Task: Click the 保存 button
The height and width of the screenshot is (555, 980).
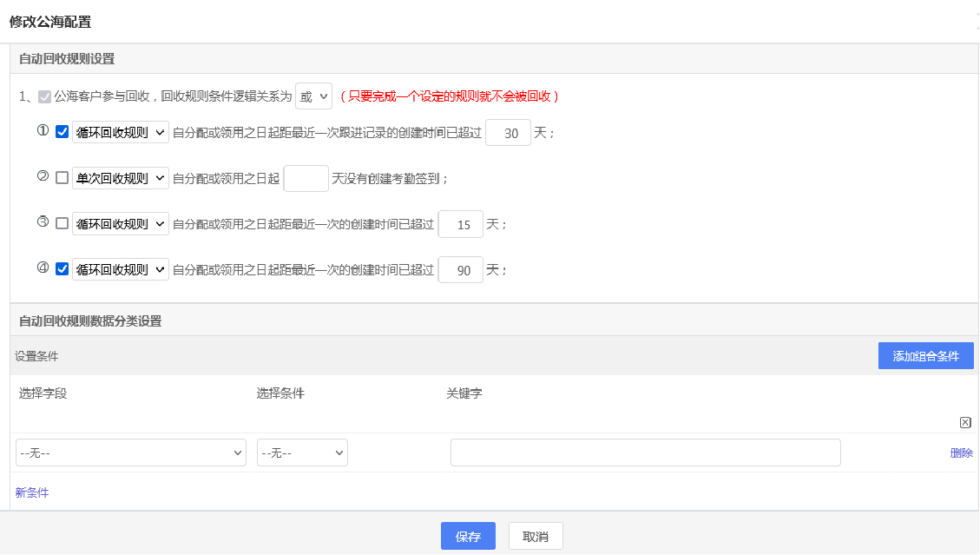Action: [x=468, y=536]
